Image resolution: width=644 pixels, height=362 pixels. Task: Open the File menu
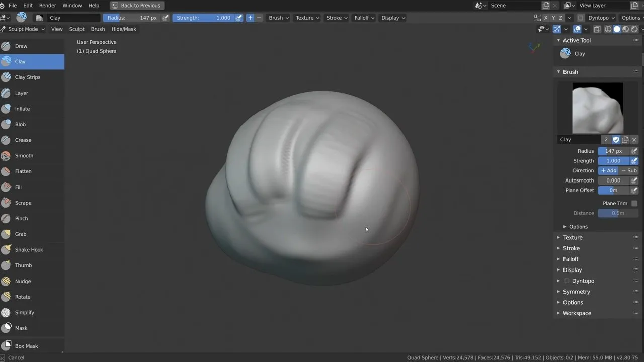(x=13, y=5)
